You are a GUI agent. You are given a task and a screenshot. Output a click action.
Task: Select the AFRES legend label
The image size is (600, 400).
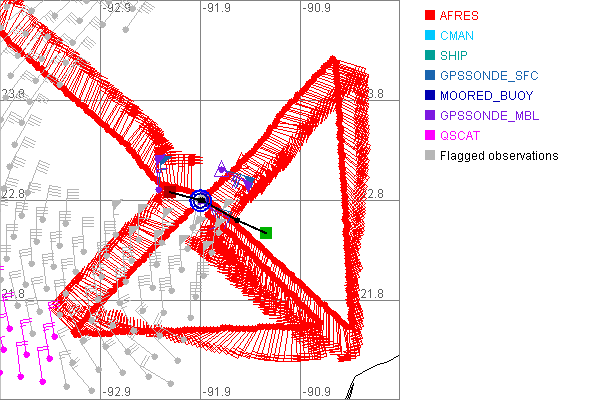[x=459, y=16]
